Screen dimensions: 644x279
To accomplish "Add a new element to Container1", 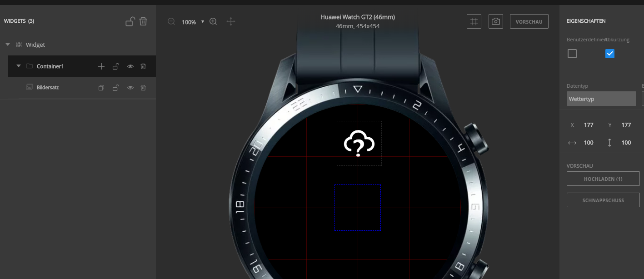I will pos(101,66).
